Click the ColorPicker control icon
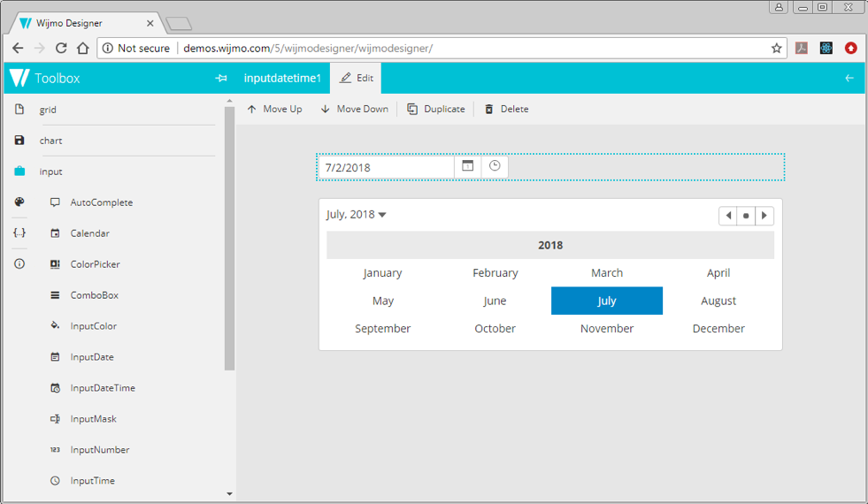This screenshot has width=868, height=504. 55,263
